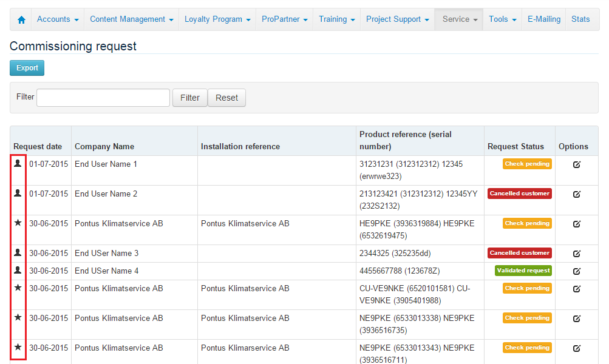Click the star icon for Pontus Klimatservice AB row
The image size is (609, 364).
18,223
